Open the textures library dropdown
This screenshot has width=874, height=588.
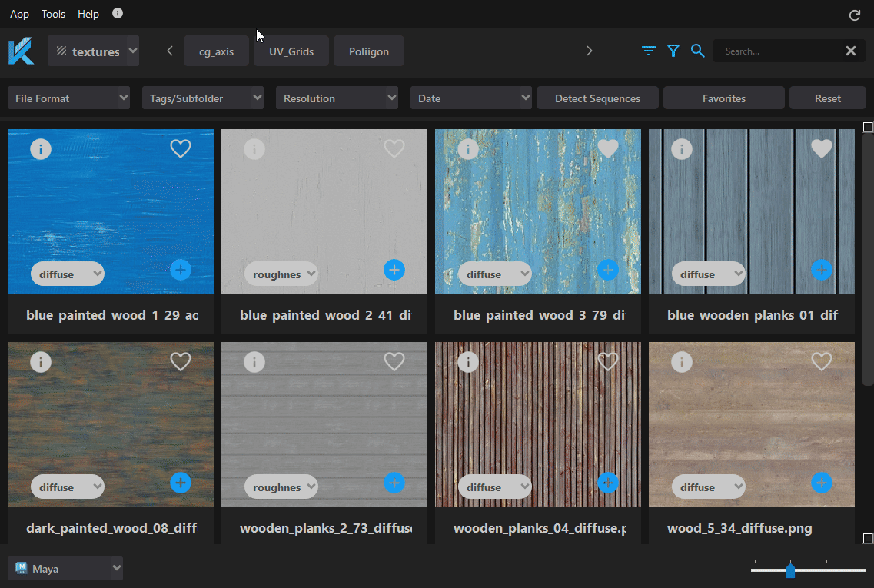93,51
